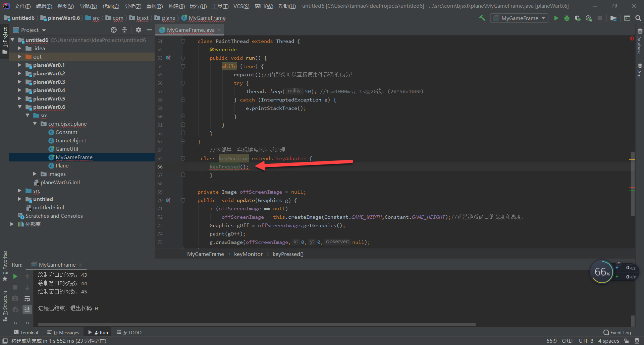Expand the .idea folder
Image resolution: width=644 pixels, height=345 pixels.
click(19, 48)
